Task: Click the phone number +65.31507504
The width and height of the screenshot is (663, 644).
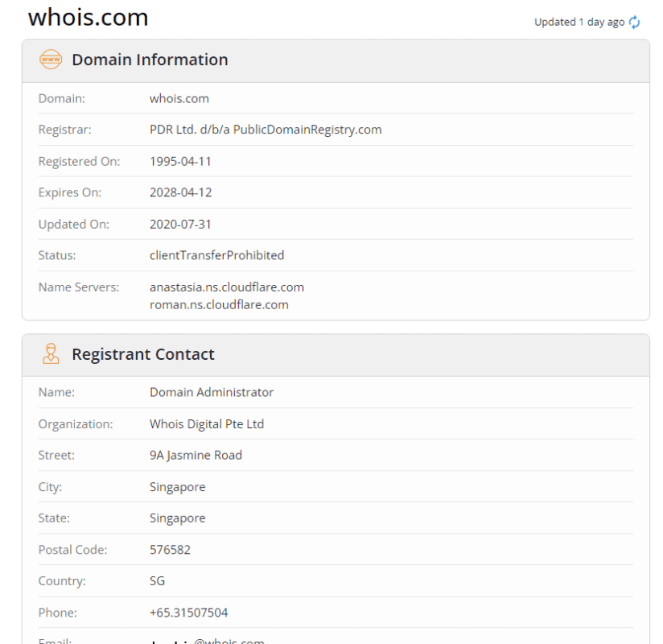Action: tap(188, 613)
